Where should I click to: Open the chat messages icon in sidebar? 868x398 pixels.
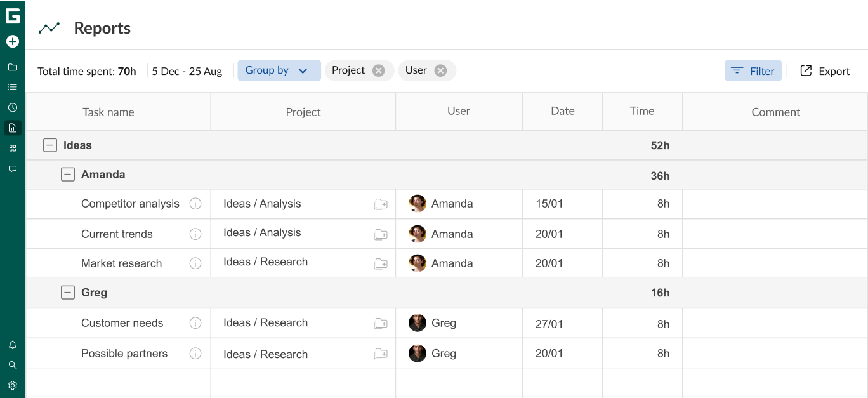tap(13, 169)
